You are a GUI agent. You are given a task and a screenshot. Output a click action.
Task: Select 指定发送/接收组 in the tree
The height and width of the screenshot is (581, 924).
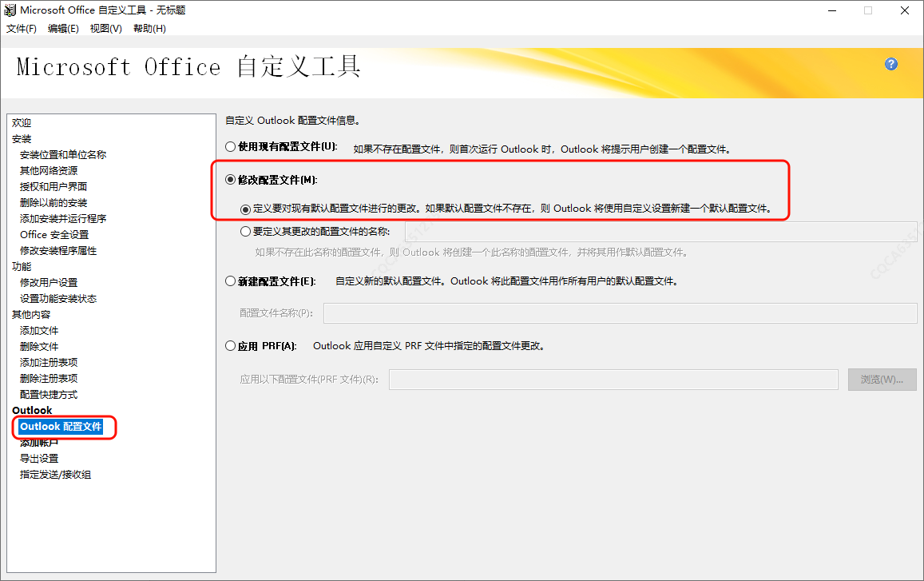pyautogui.click(x=55, y=475)
